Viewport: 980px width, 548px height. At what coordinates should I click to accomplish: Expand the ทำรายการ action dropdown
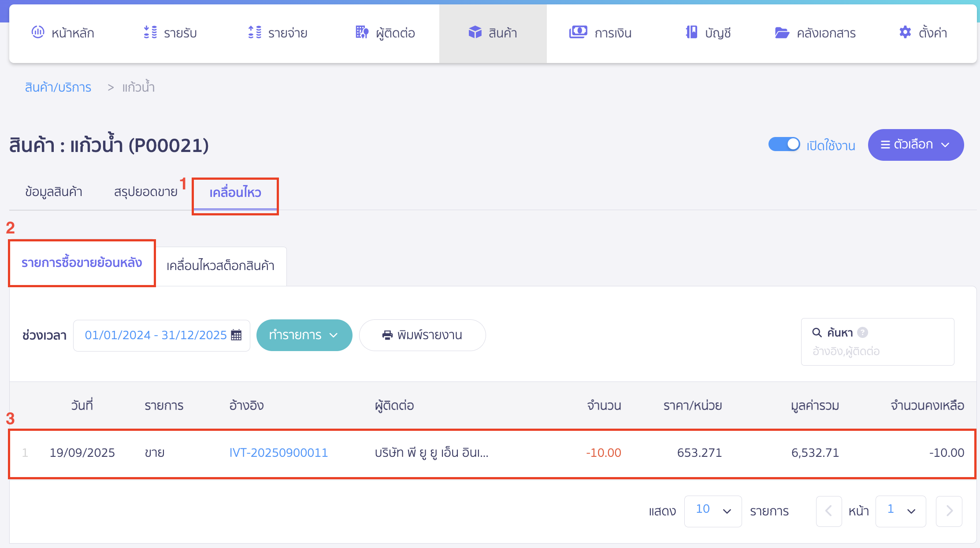(304, 335)
